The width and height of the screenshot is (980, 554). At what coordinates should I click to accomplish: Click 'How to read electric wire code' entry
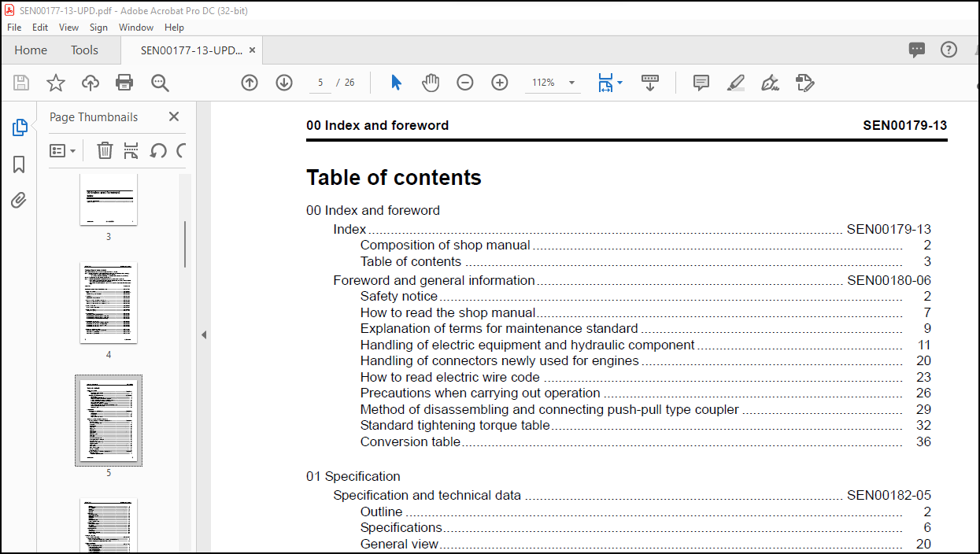450,378
